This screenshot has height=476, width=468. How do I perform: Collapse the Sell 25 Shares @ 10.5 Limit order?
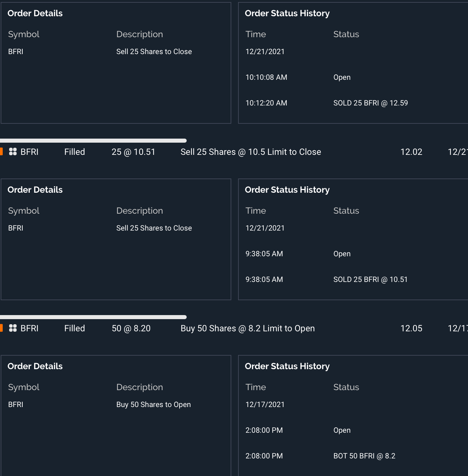pos(251,152)
